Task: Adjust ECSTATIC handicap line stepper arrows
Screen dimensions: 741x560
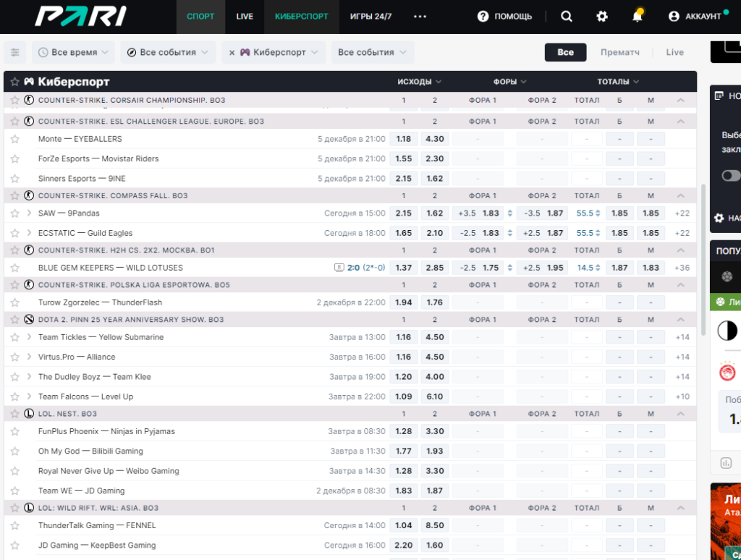Action: (x=510, y=233)
